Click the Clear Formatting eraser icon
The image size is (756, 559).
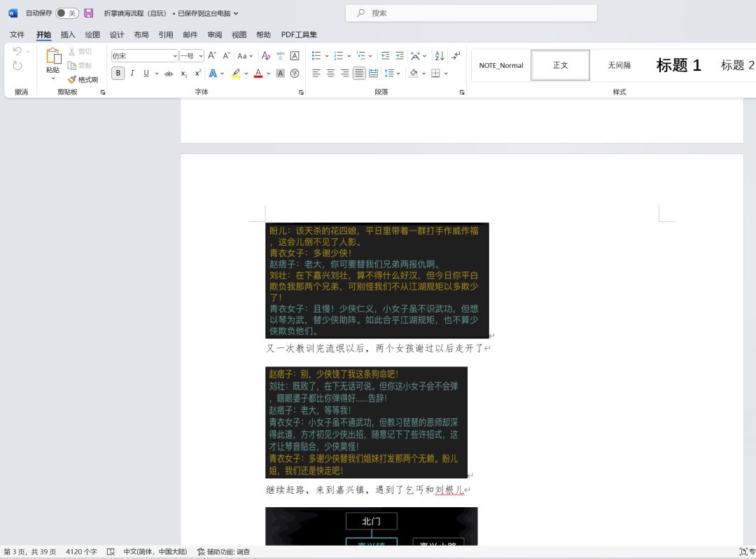click(x=266, y=56)
